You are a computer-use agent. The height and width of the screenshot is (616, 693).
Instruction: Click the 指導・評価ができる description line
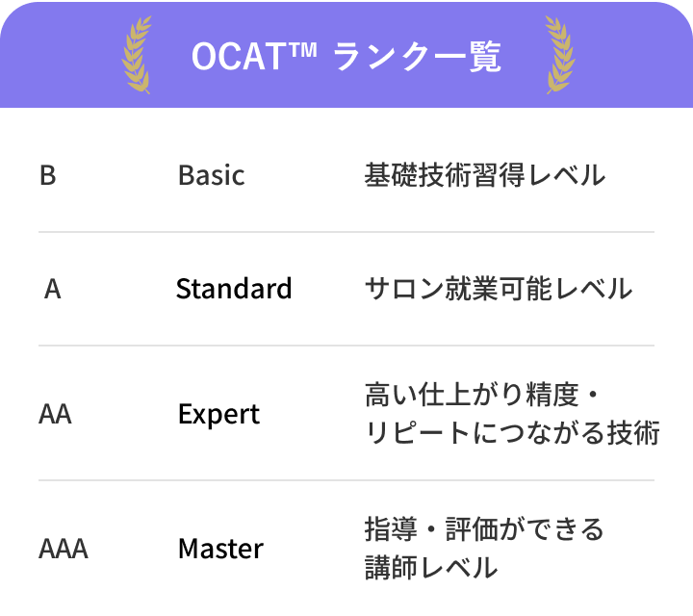[484, 529]
